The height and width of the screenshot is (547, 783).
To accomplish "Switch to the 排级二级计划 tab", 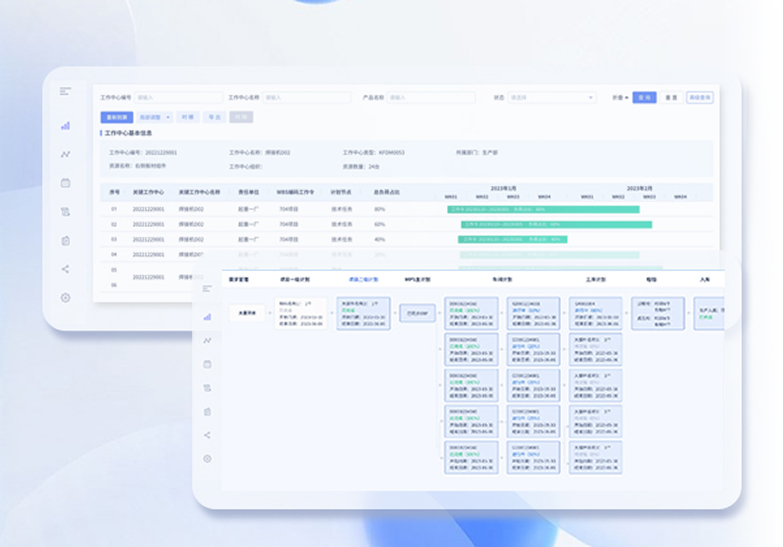I will (x=363, y=280).
